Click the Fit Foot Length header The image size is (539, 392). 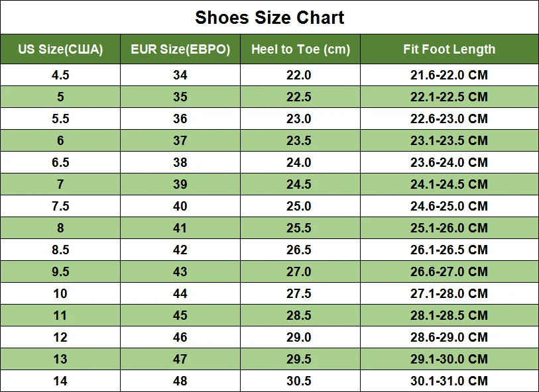449,50
